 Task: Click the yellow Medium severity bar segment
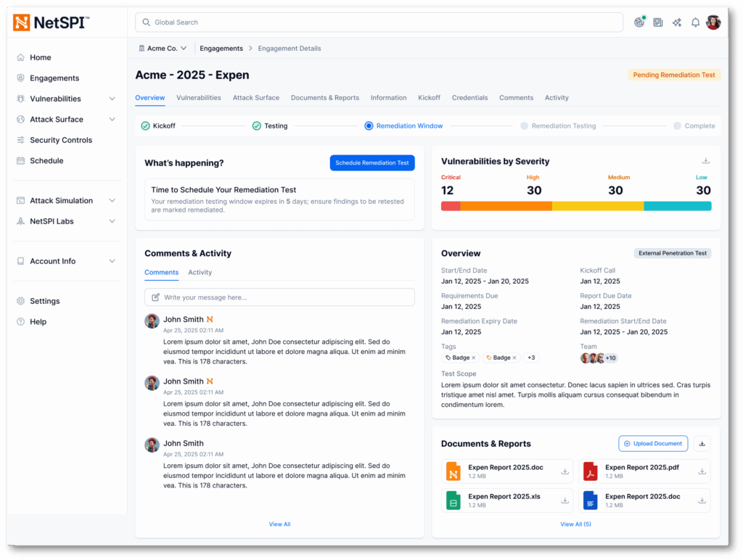click(598, 206)
